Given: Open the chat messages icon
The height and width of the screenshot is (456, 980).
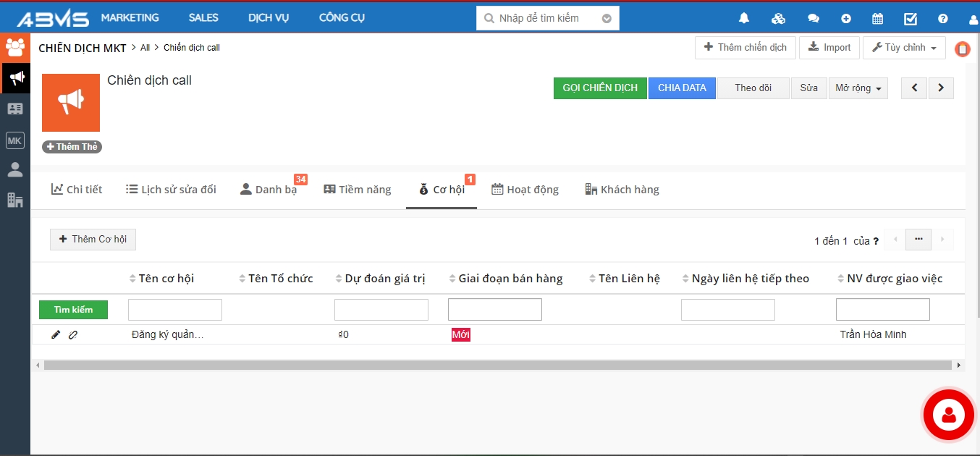Looking at the screenshot, I should (814, 19).
